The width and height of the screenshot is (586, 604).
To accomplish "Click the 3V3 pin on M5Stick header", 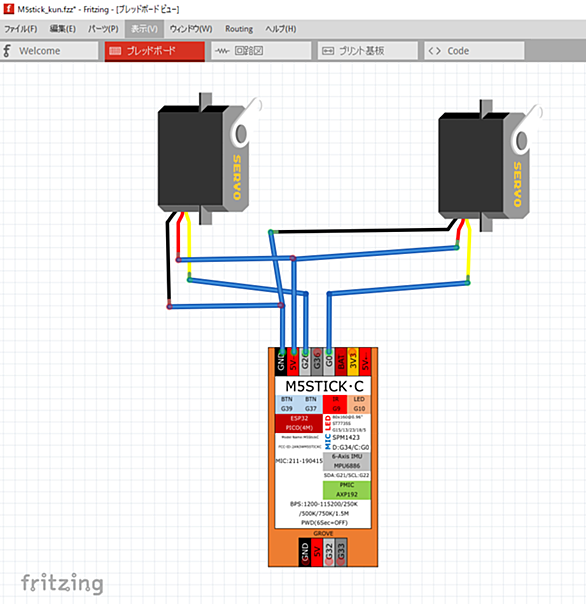I will click(x=353, y=361).
